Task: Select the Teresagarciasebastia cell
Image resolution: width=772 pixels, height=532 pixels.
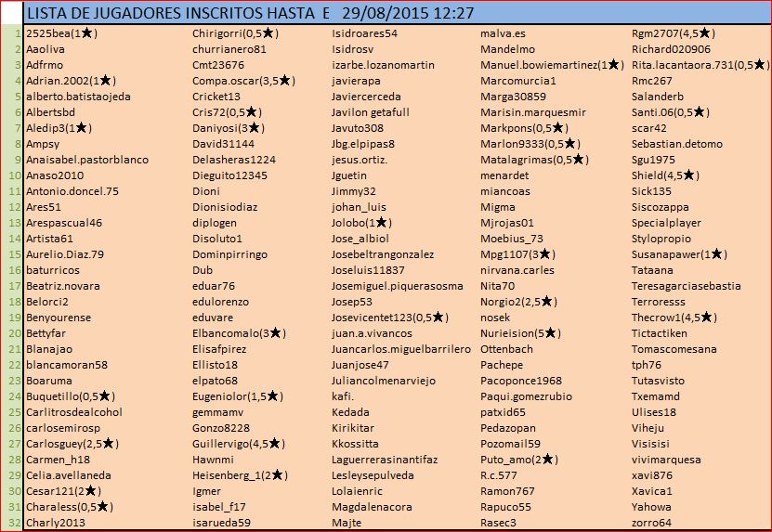Action: [x=687, y=286]
